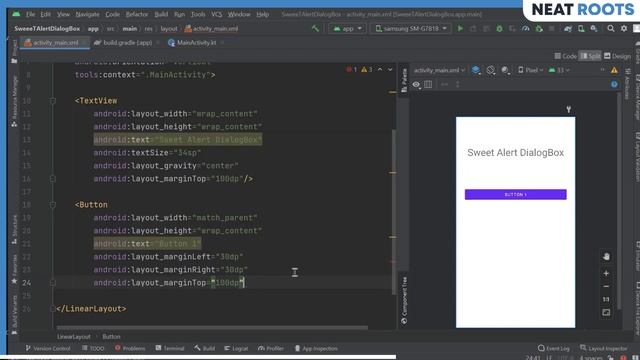The width and height of the screenshot is (640, 360).
Task: Toggle the Component Tree side panel
Action: click(x=404, y=300)
